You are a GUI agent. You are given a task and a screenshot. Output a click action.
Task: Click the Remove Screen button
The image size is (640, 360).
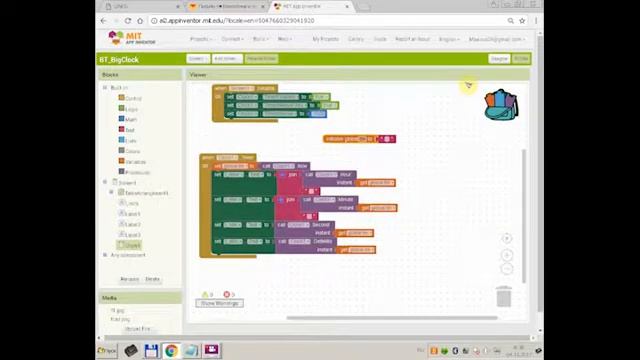coord(261,59)
